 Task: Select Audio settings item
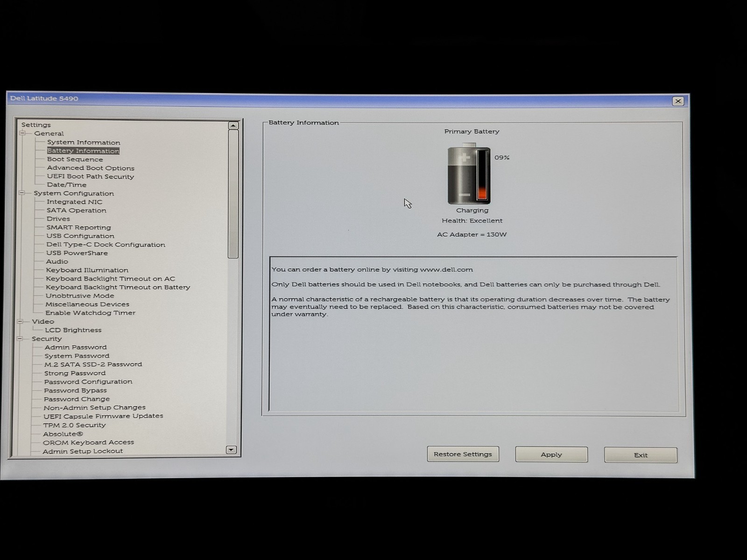(x=57, y=261)
